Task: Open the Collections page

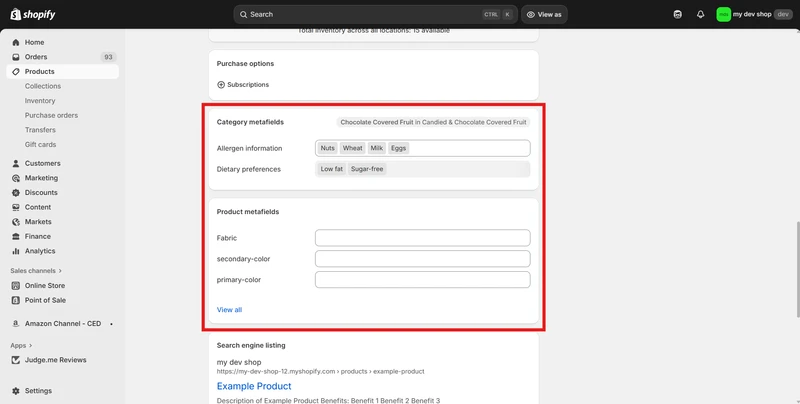Action: (43, 86)
